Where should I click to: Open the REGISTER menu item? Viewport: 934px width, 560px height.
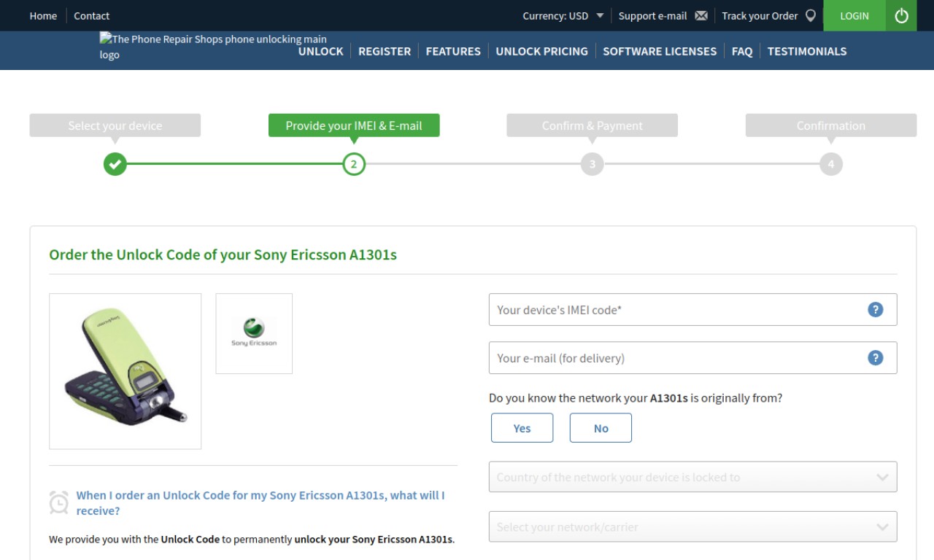pos(385,51)
